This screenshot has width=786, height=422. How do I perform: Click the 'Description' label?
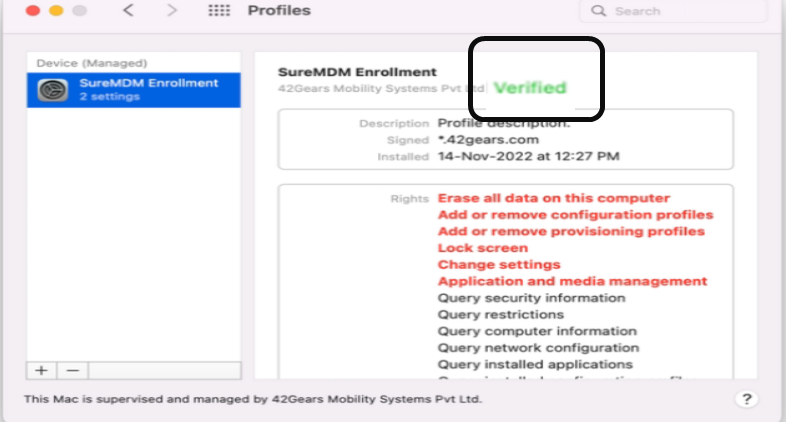[394, 123]
